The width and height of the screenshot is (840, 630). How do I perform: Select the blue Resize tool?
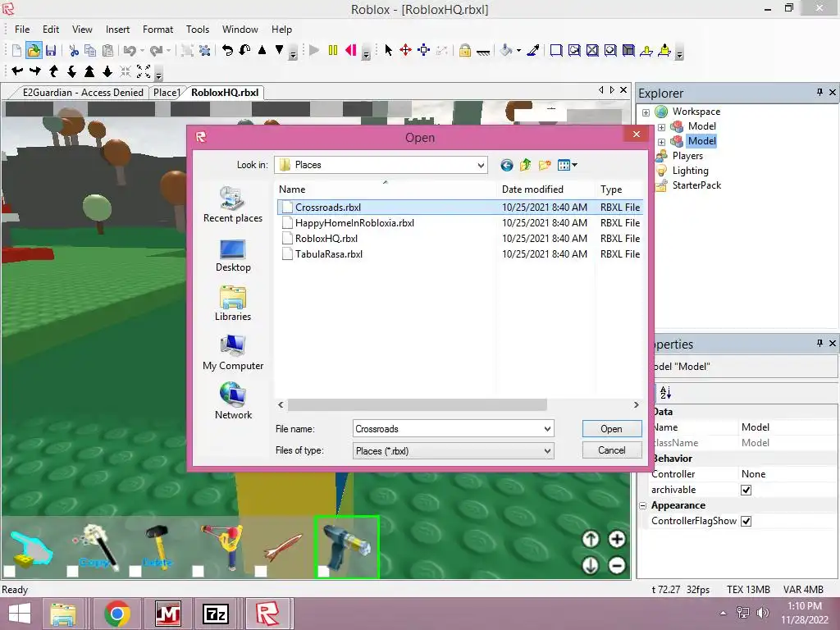tap(424, 50)
